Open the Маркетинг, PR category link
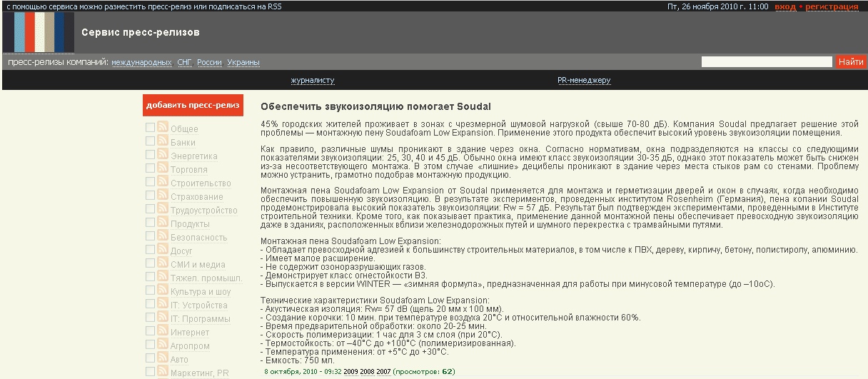This screenshot has width=868, height=379. [x=200, y=373]
